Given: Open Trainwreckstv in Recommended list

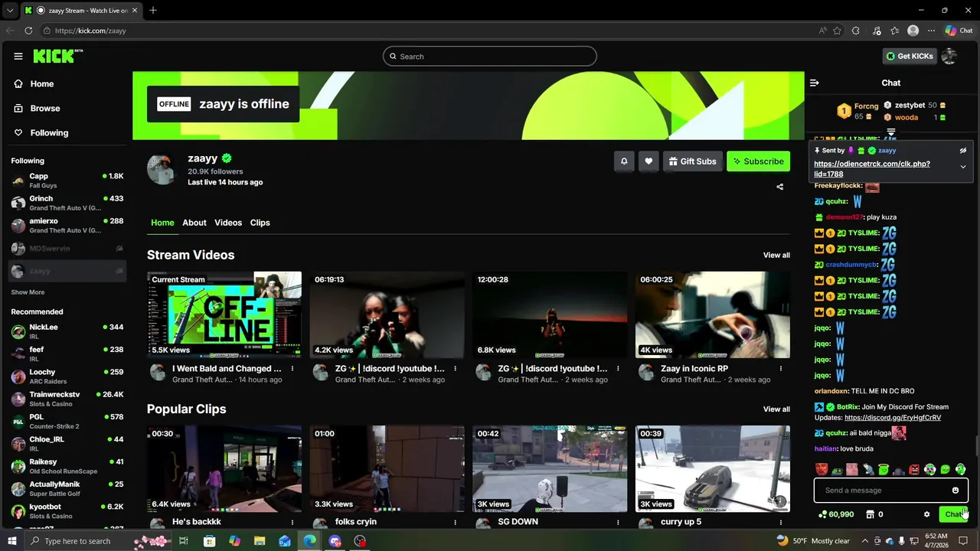Looking at the screenshot, I should tap(67, 399).
